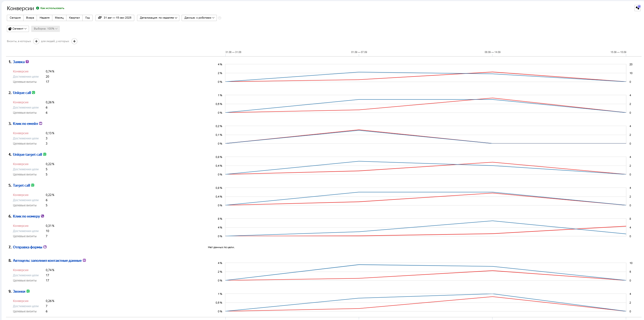The width and height of the screenshot is (644, 320).
Task: Click the form icon beside 'Отправка формы'
Action: tap(45, 247)
